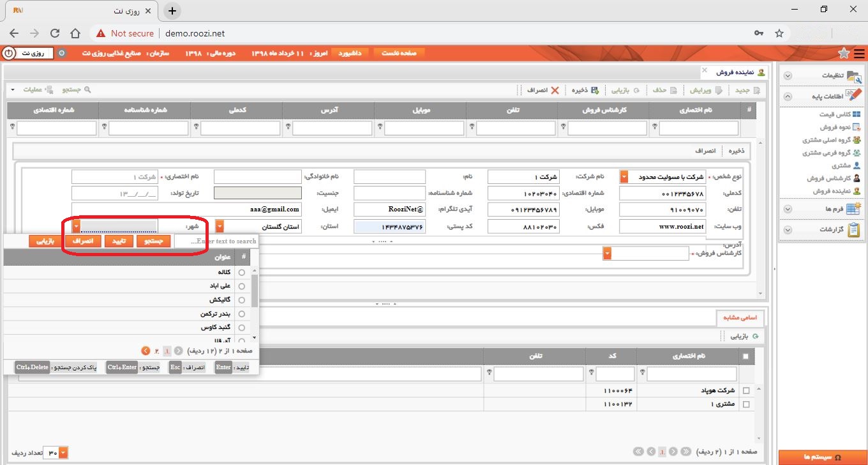Bookmark the page with the address-bar star

click(x=779, y=33)
